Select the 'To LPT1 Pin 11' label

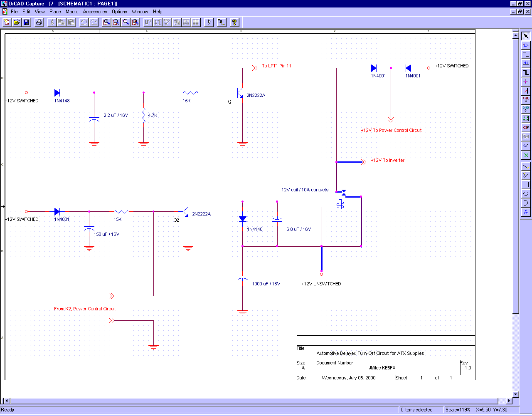click(276, 66)
